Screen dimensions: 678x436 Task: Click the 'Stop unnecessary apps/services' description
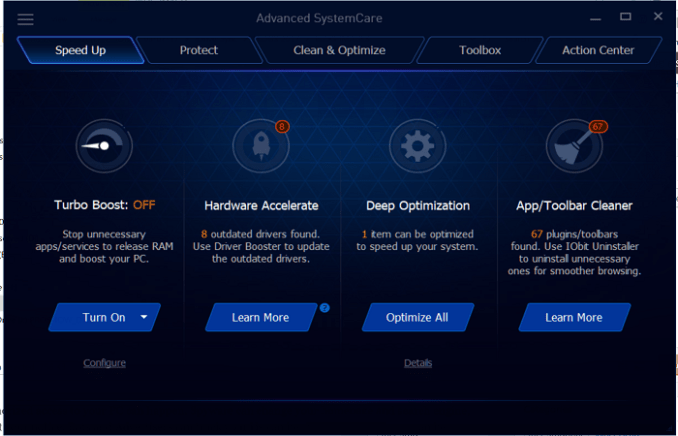click(x=104, y=247)
